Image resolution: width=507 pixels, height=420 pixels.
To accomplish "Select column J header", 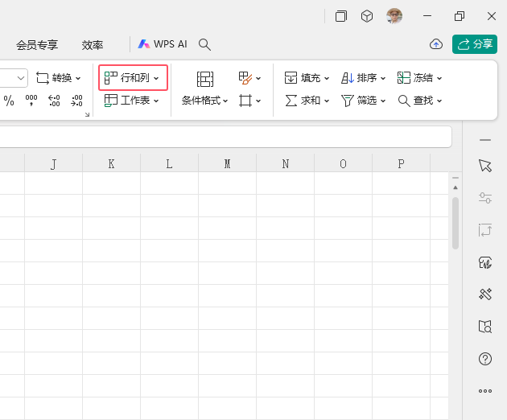I will [x=54, y=163].
